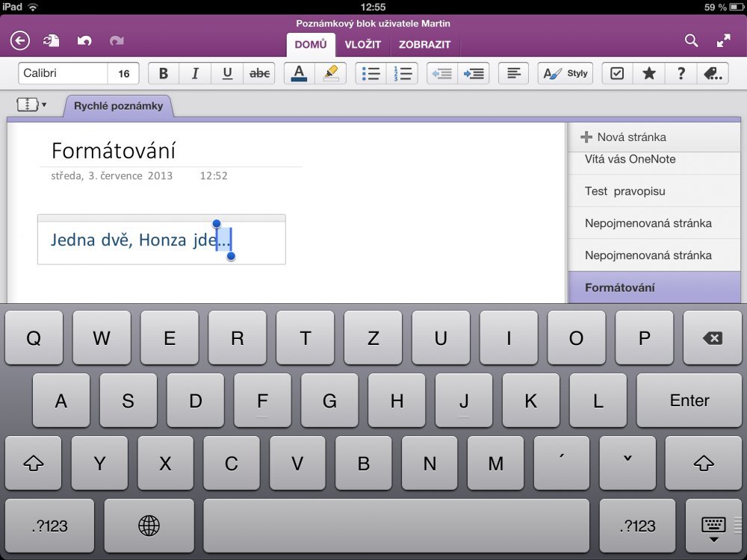Open the ZOBRAZIT tab

click(x=426, y=45)
